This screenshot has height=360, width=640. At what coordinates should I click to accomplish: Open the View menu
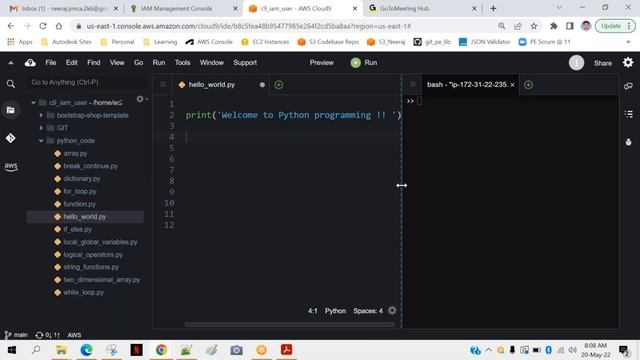click(117, 62)
